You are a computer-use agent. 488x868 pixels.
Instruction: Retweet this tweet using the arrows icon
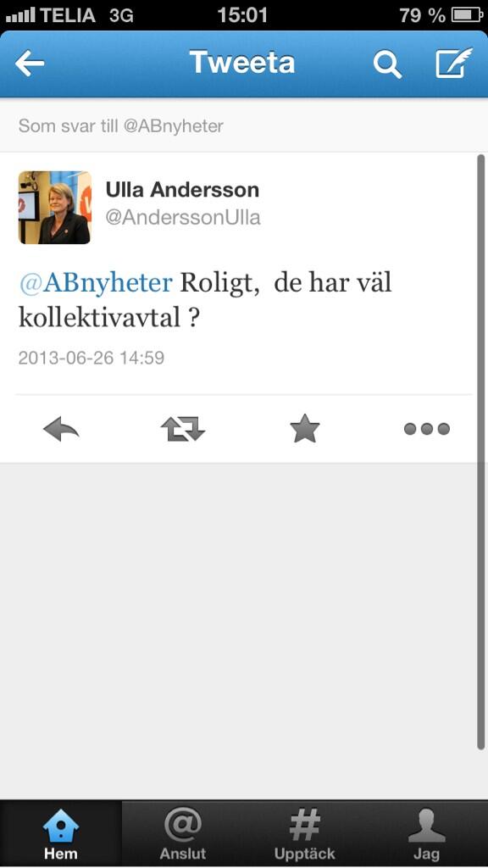[x=183, y=429]
